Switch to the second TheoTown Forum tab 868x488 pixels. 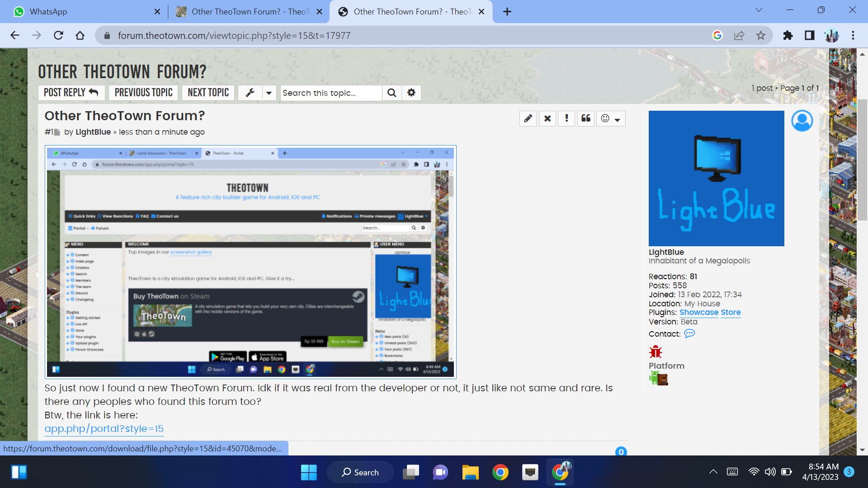pyautogui.click(x=250, y=12)
